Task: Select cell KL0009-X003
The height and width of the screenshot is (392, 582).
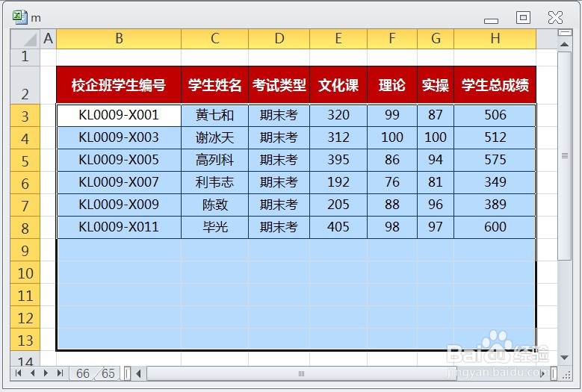Action: [119, 138]
